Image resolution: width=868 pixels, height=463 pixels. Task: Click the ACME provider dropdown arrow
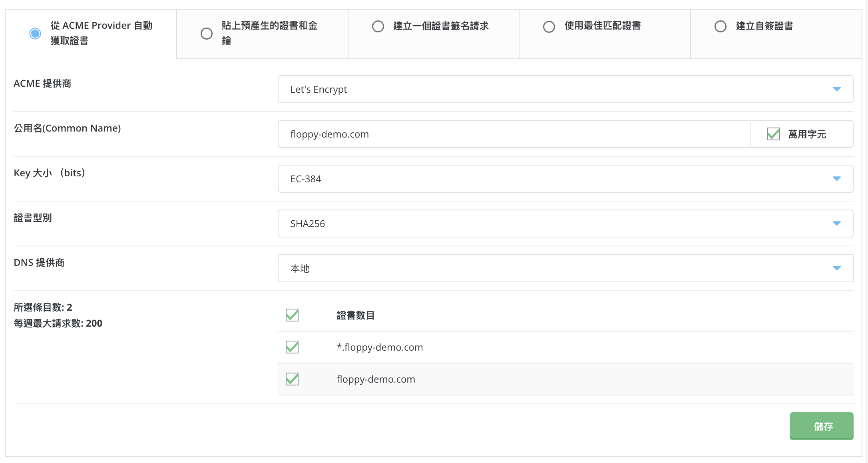[836, 89]
